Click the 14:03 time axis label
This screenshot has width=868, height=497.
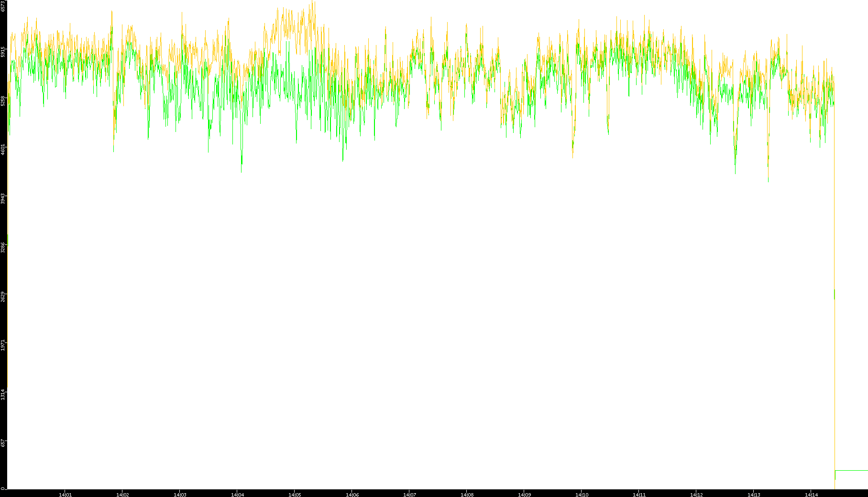point(180,495)
